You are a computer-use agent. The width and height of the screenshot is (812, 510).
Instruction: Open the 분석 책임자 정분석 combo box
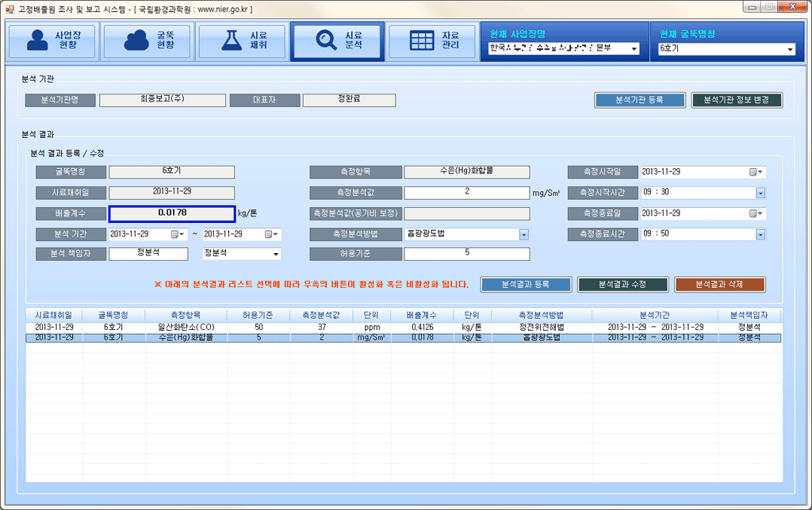click(275, 254)
